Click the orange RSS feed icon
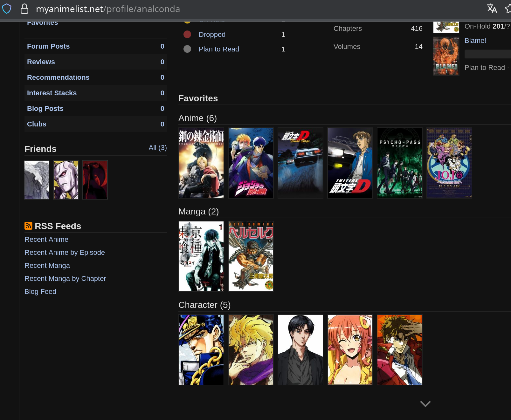 pos(28,226)
